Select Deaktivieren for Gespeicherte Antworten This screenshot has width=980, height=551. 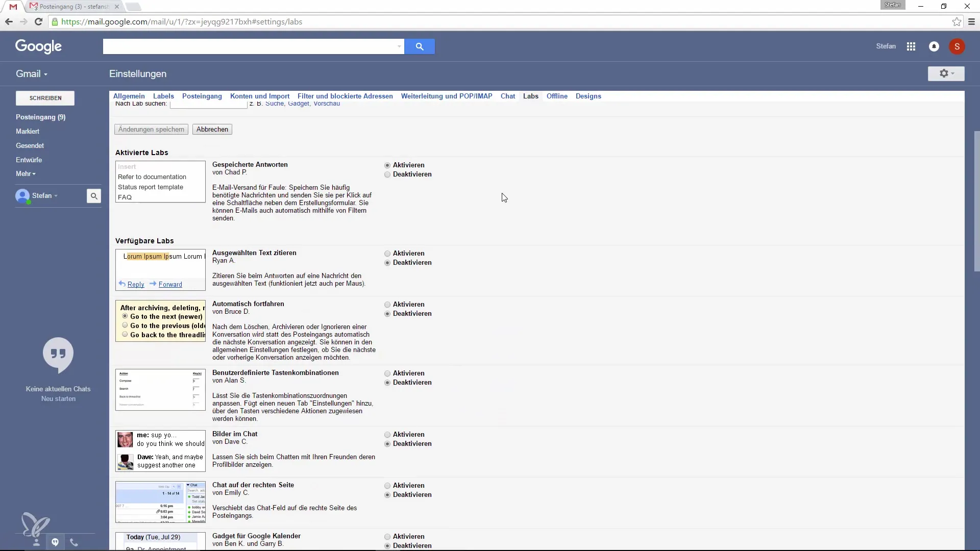(x=387, y=174)
